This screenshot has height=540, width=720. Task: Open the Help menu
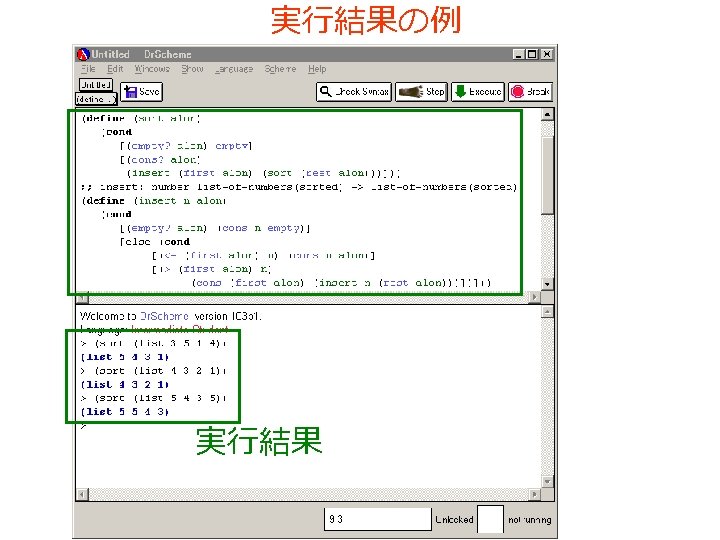pyautogui.click(x=317, y=69)
